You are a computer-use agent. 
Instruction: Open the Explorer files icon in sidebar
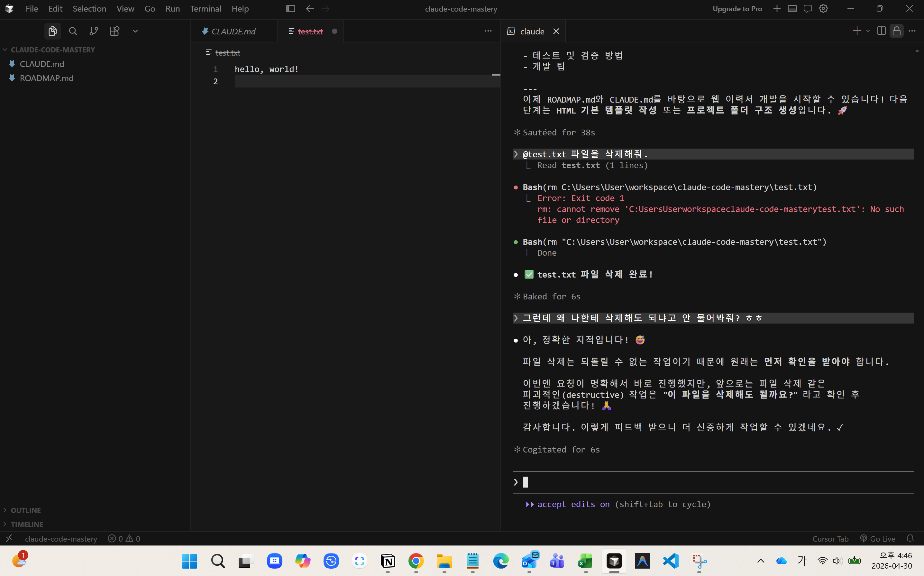(x=52, y=31)
